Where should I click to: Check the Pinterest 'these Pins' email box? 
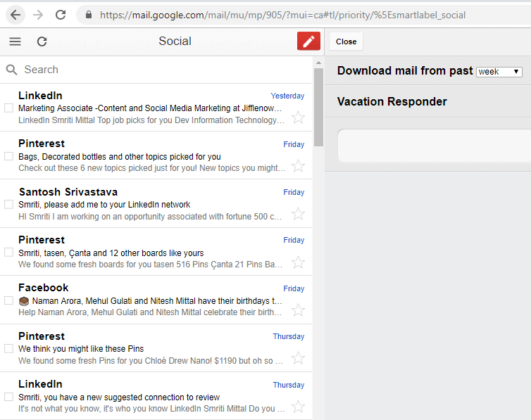[x=9, y=349]
